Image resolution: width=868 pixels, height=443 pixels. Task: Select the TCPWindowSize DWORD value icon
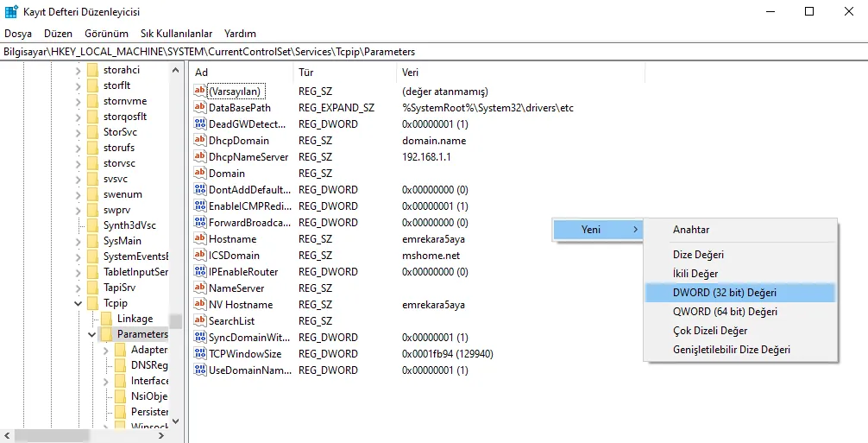(200, 354)
